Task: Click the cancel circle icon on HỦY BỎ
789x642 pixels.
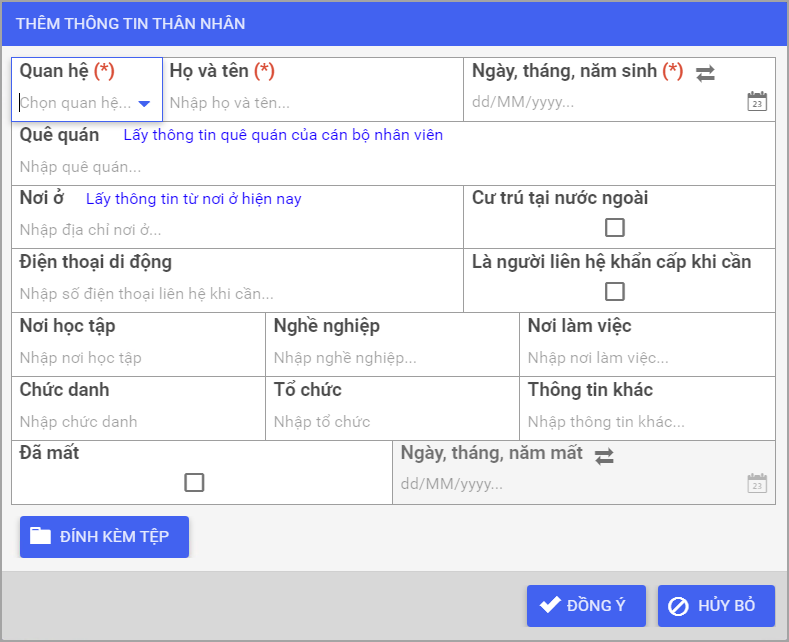Action: [x=678, y=606]
